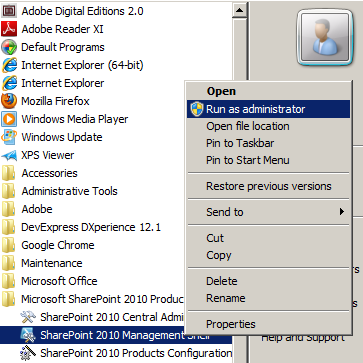The width and height of the screenshot is (363, 363).
Task: Click the SharePoint 2010 Central Administration icon
Action: (28, 317)
